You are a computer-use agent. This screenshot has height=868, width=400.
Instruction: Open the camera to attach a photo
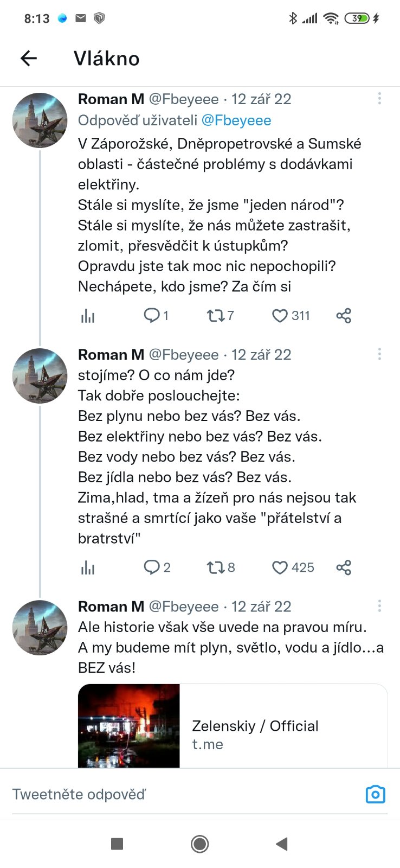[x=375, y=794]
